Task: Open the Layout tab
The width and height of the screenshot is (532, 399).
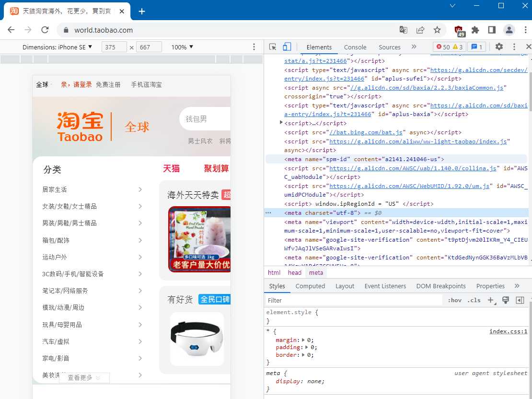Action: [x=345, y=286]
